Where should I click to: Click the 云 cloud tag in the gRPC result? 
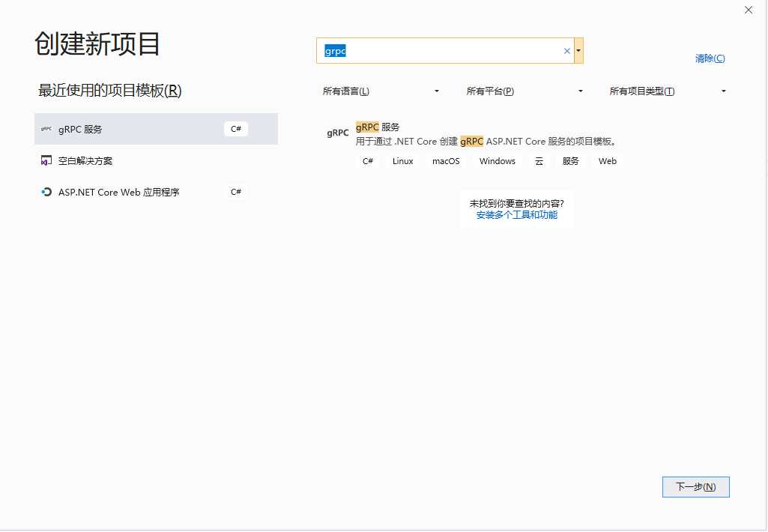pos(539,161)
